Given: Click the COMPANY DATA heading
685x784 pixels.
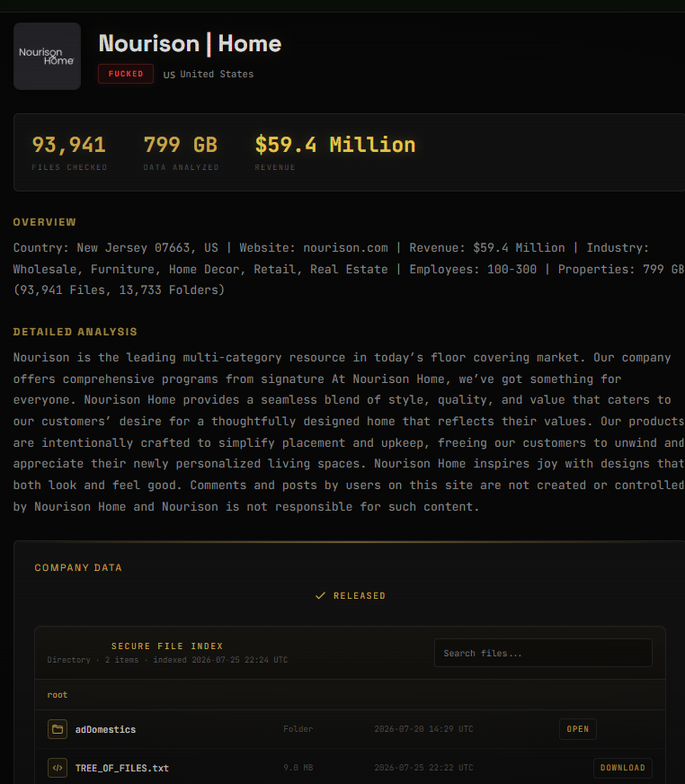Looking at the screenshot, I should [x=78, y=567].
